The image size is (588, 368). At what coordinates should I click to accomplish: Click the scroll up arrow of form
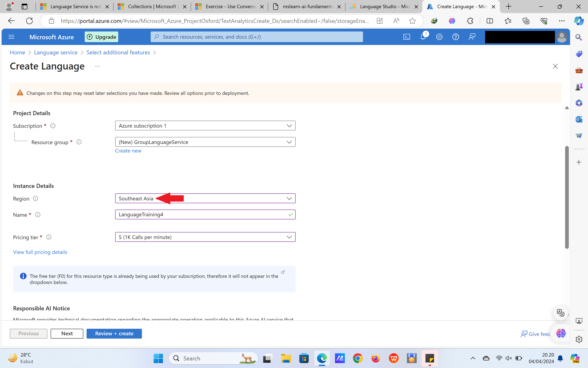point(567,108)
